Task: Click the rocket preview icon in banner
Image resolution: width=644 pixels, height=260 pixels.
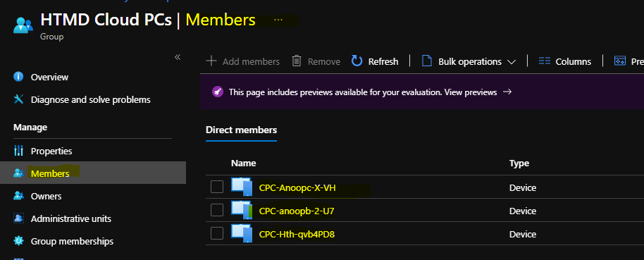Action: 218,92
